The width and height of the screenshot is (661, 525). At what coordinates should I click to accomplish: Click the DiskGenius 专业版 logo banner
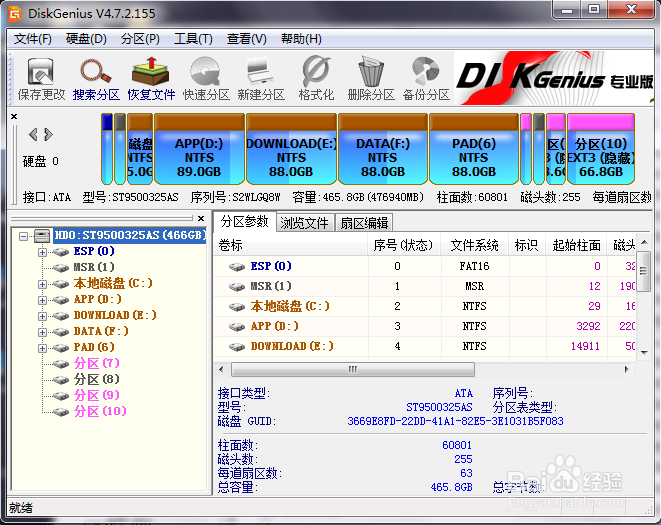click(554, 78)
